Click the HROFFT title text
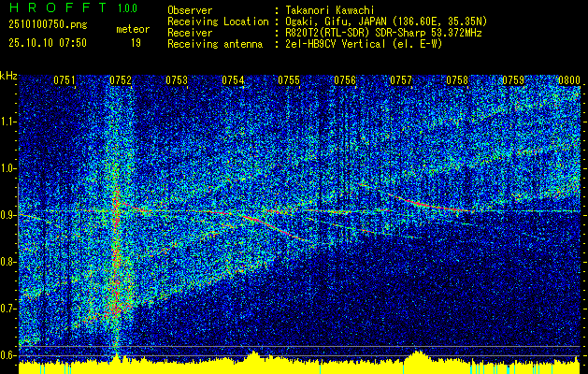Viewport: 588px width, 374px height. (x=58, y=7)
